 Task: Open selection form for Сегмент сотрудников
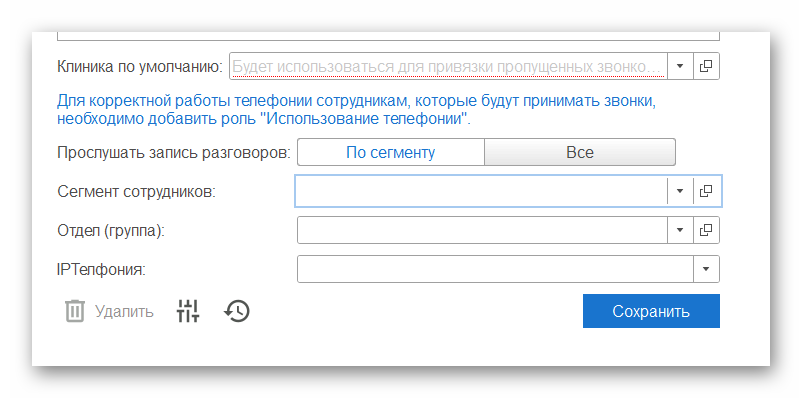706,191
